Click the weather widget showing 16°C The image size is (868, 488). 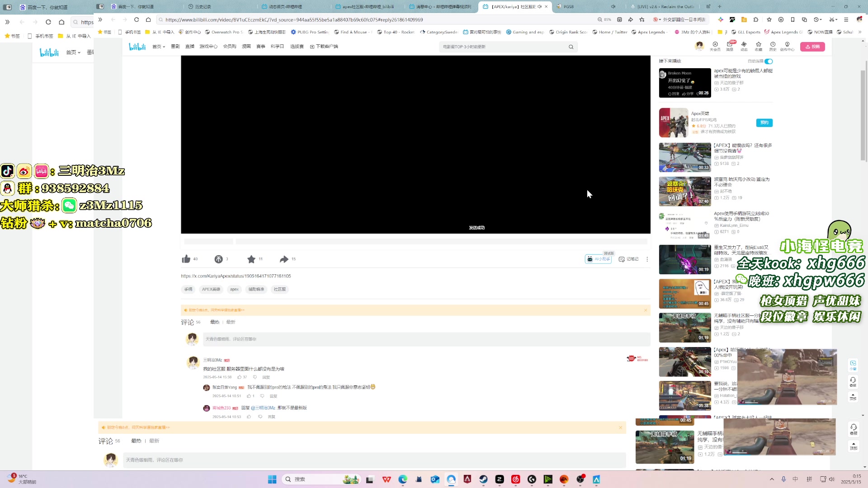pyautogui.click(x=22, y=479)
